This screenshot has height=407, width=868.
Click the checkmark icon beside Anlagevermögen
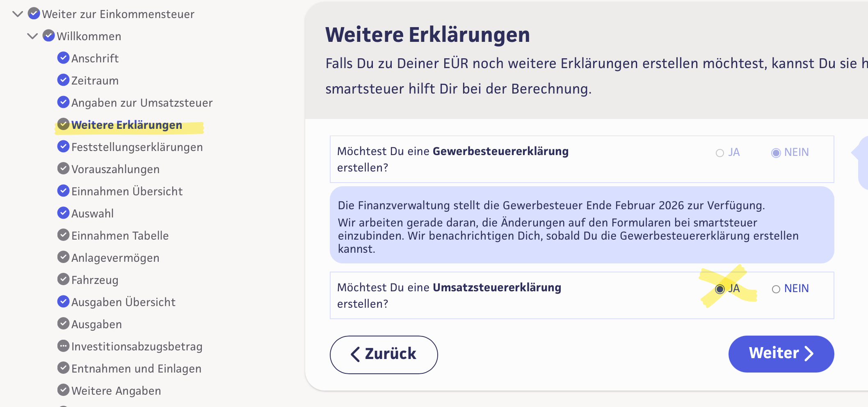tap(63, 257)
